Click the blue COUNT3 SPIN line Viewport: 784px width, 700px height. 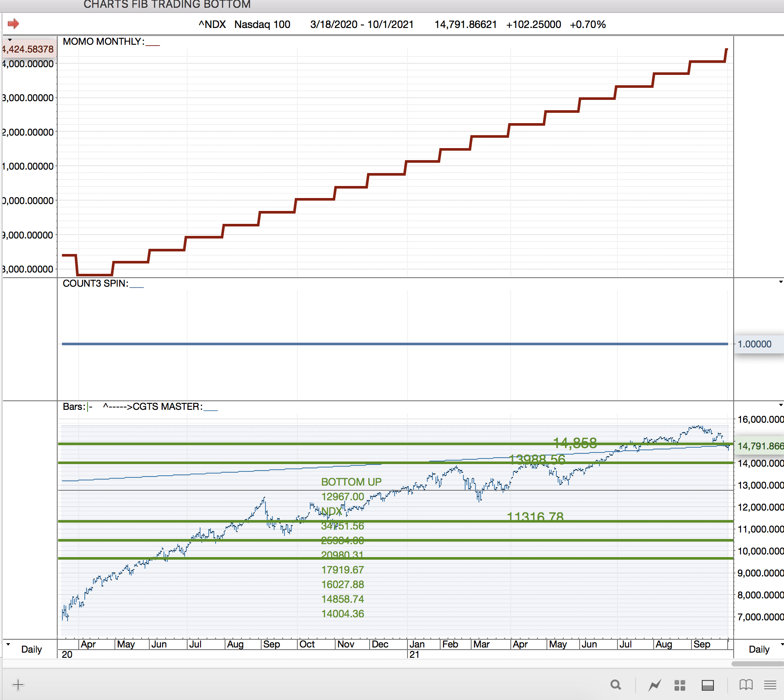tap(395, 344)
